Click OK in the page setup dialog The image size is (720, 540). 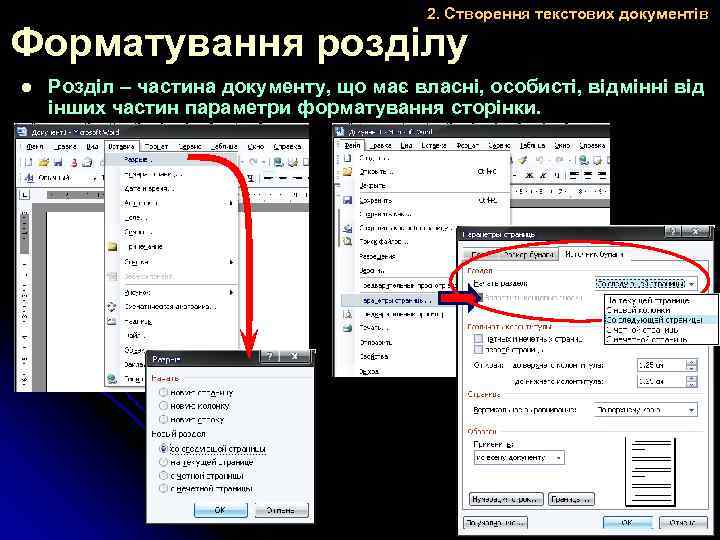627,523
